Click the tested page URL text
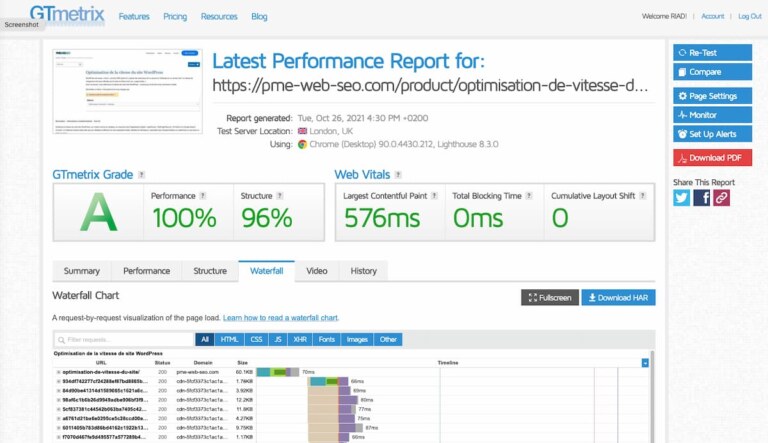The image size is (768, 443). point(430,85)
